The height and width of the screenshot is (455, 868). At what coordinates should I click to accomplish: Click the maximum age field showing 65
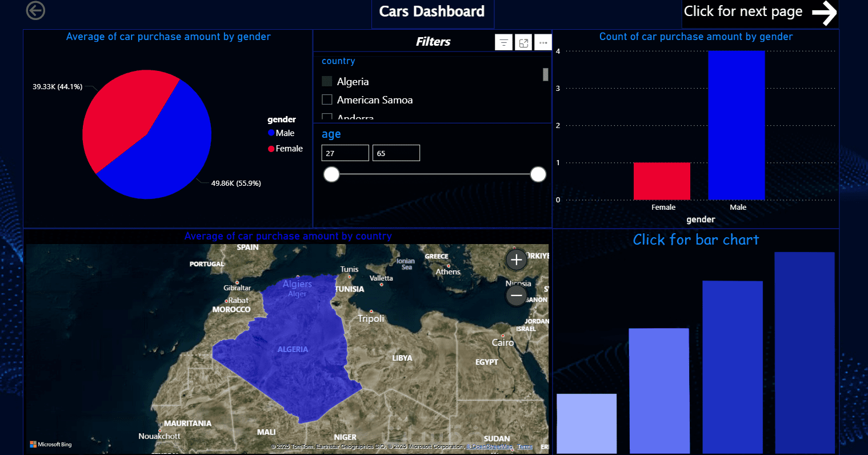click(x=396, y=153)
